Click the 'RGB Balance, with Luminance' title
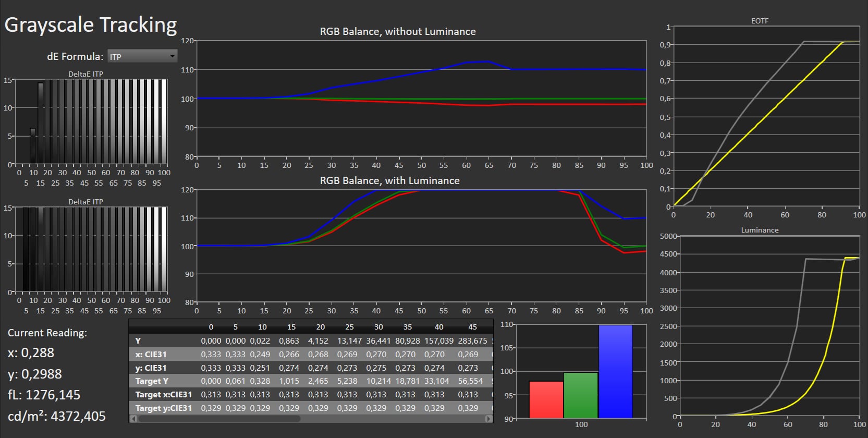The image size is (868, 438). pos(389,181)
